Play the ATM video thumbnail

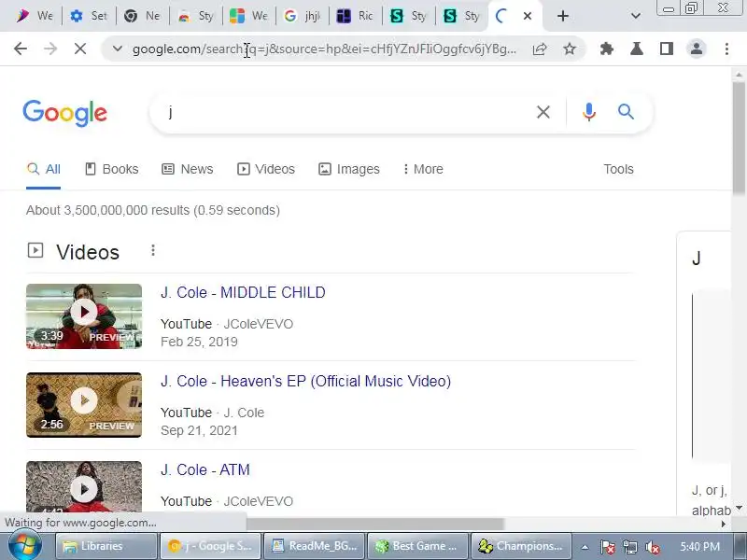point(84,486)
